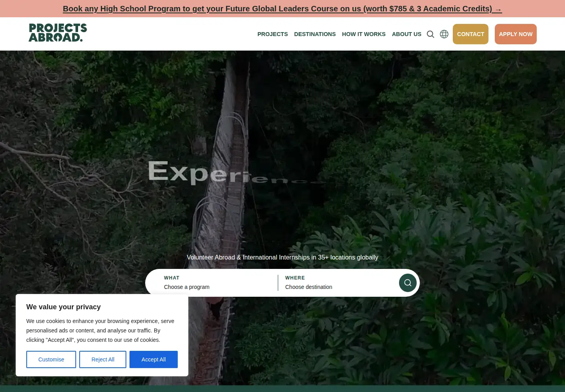Go home via the Projects Abroad logo
The width and height of the screenshot is (565, 392).
tap(58, 33)
